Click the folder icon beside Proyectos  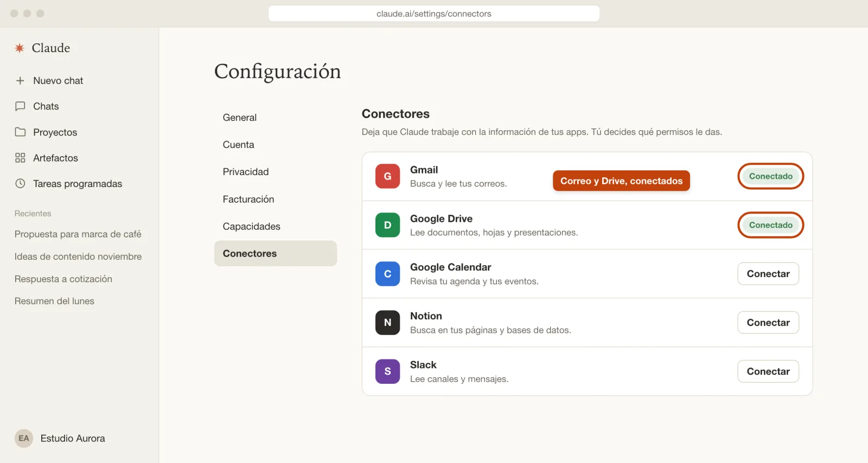20,132
